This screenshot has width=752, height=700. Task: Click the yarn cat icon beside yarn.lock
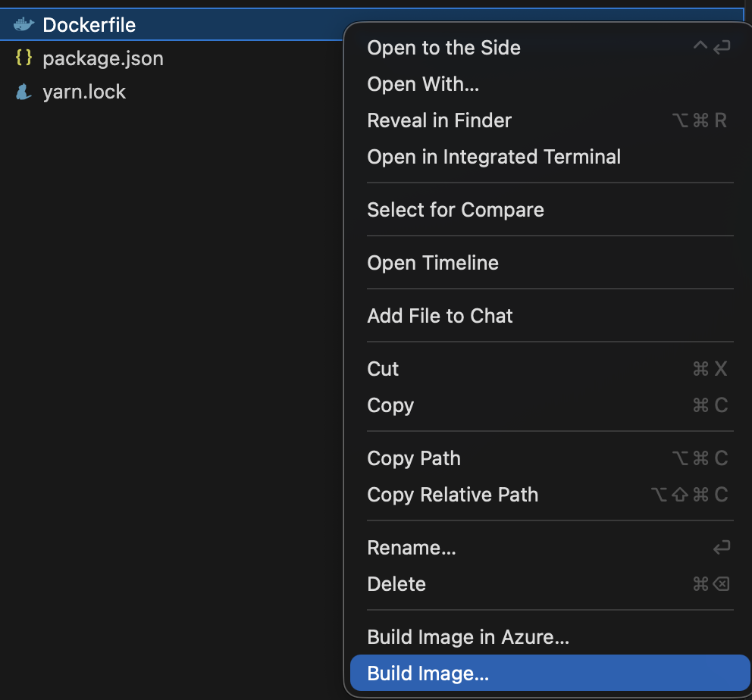(23, 92)
